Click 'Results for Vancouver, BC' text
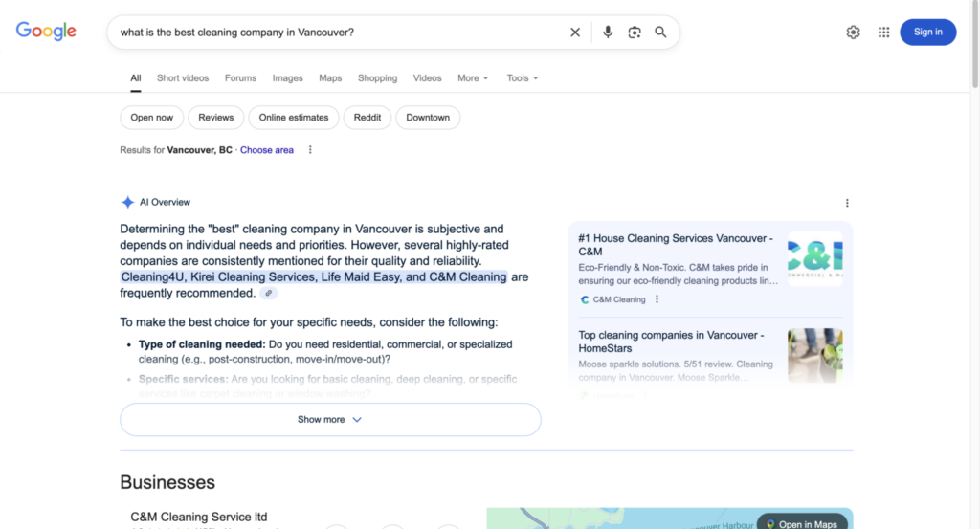This screenshot has width=980, height=529. click(x=176, y=150)
